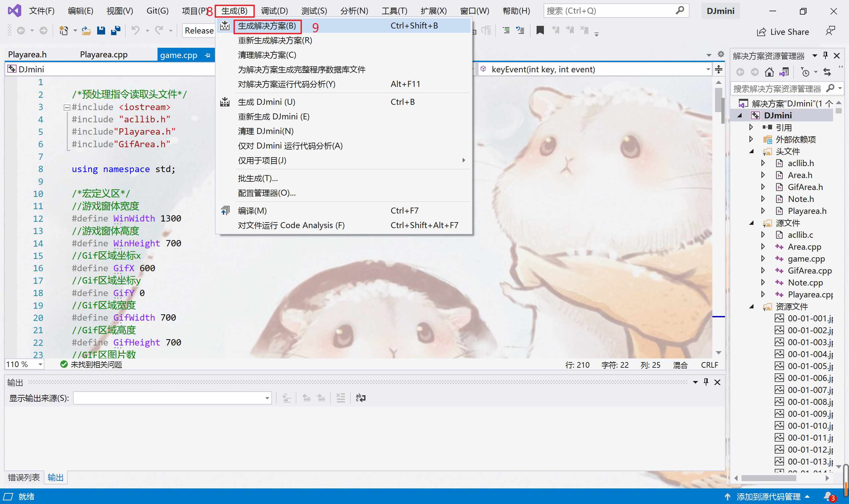
Task: Open the Release configuration dropdown
Action: click(x=199, y=31)
